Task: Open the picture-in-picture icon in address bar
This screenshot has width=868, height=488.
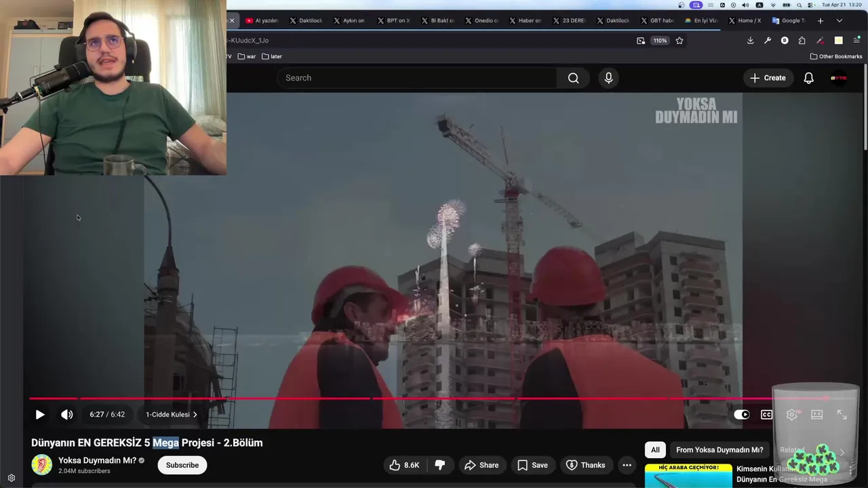Action: point(641,41)
